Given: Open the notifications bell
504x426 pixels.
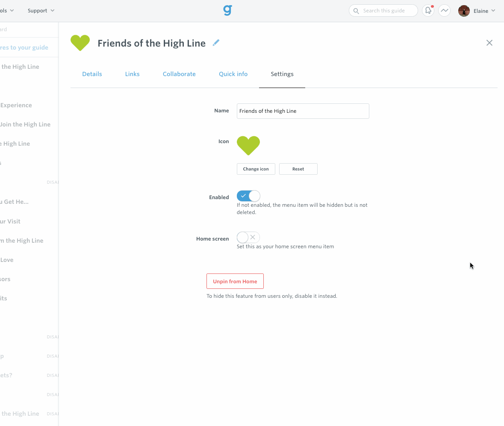Looking at the screenshot, I should [x=428, y=11].
